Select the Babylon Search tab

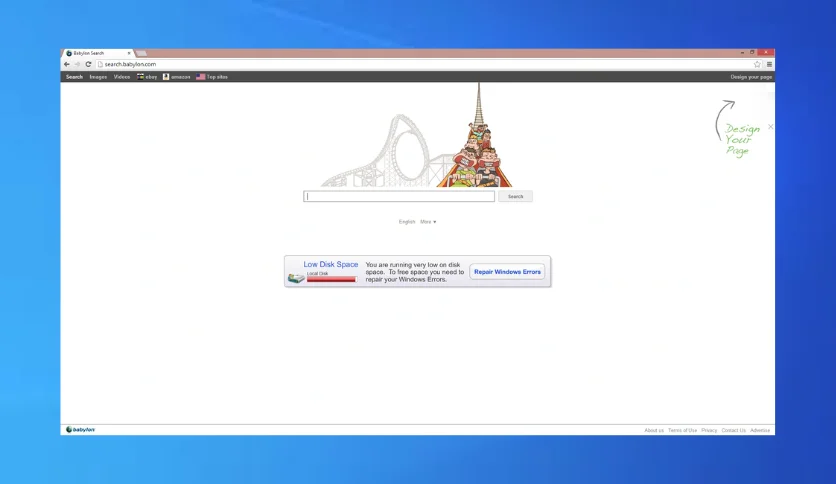(x=98, y=53)
